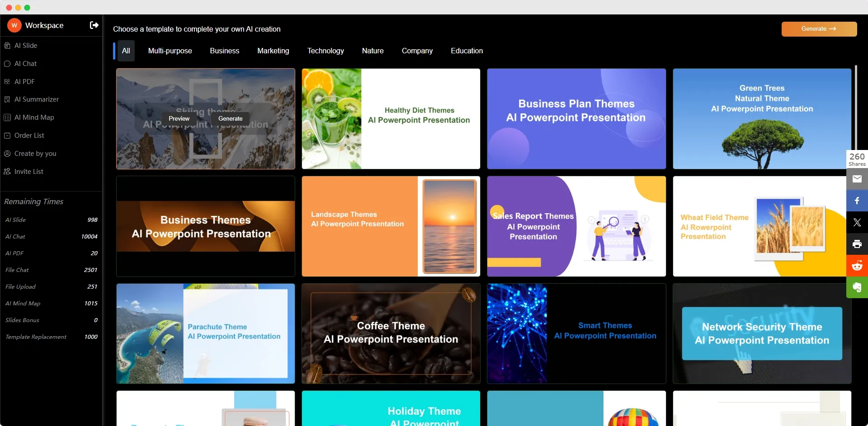Click the template list vertical scrollbar
Viewport: 868px width, 426px height.
(856, 108)
